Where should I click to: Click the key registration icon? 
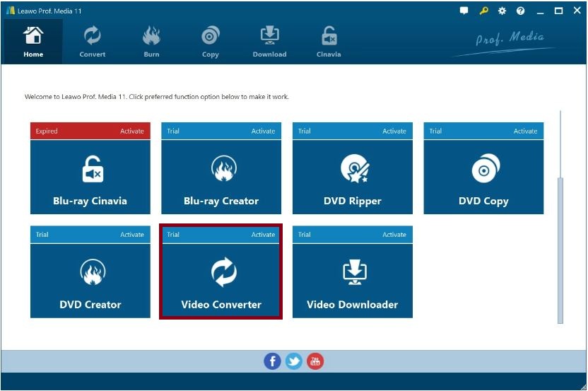pos(483,11)
